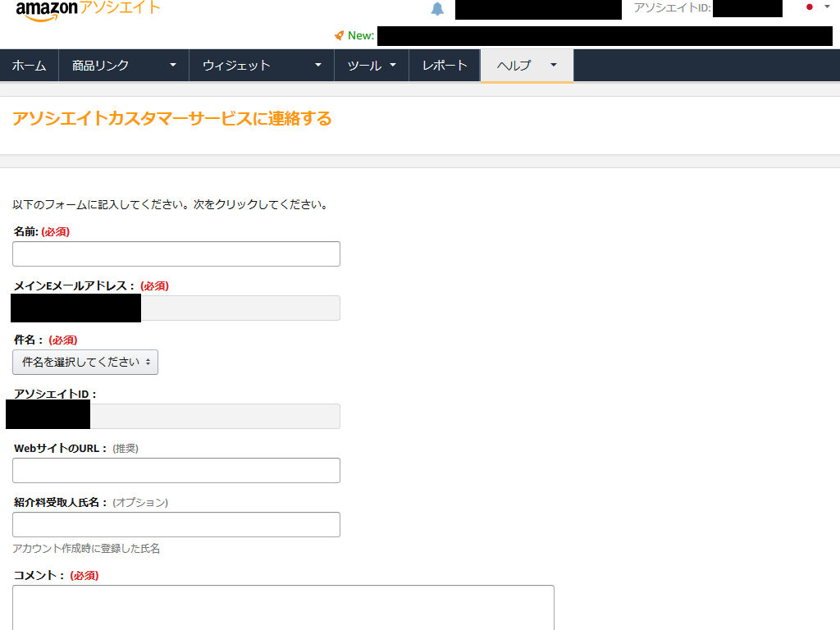Click the コメント text area
This screenshot has height=630, width=840.
point(282,607)
